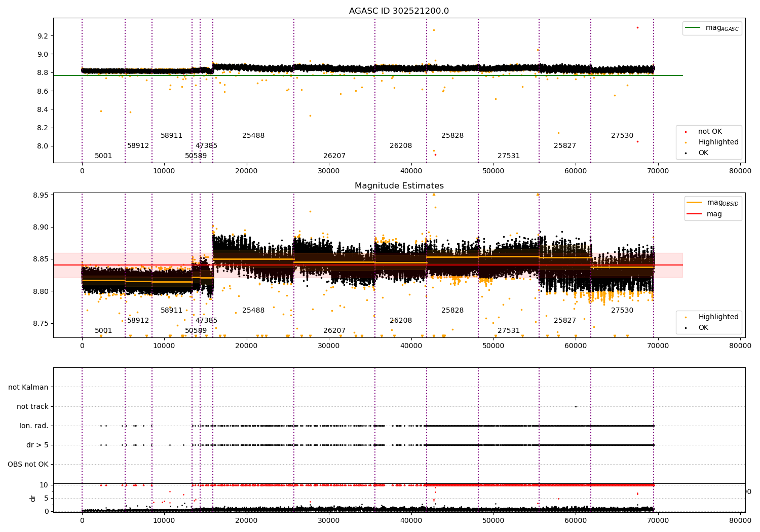
Task: Click OBSID label 47385 in the top plot
Action: point(206,146)
